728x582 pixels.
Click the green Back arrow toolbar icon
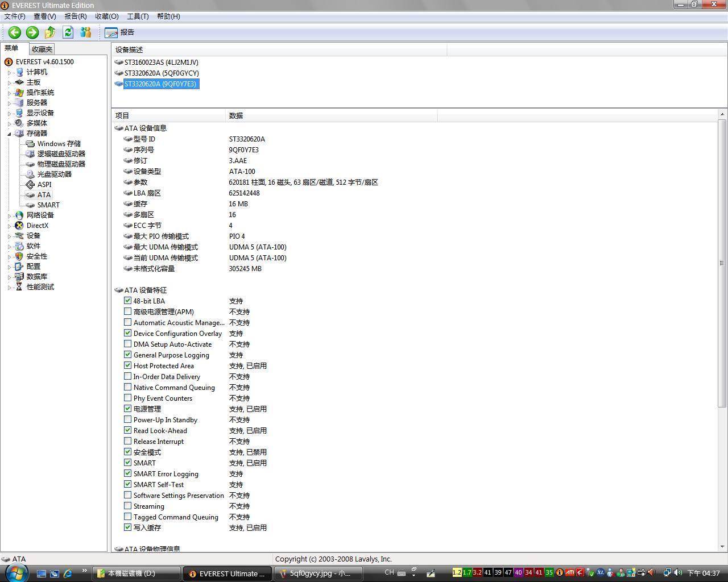click(x=15, y=32)
